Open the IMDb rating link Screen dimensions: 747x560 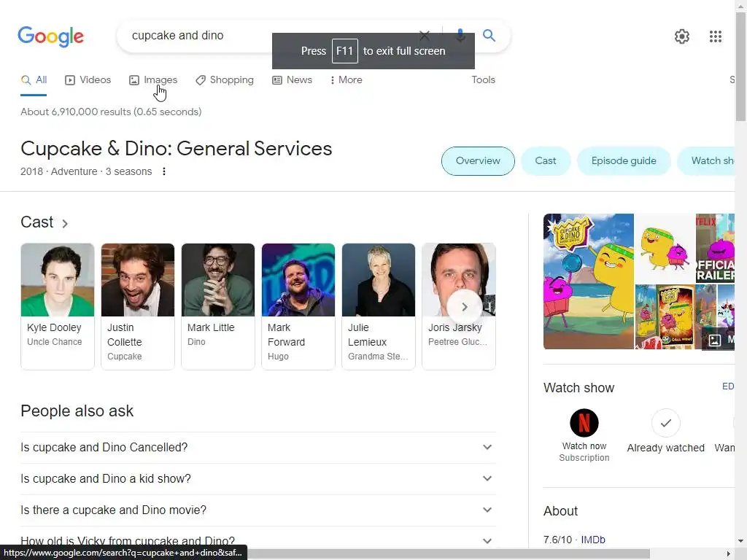pyautogui.click(x=593, y=540)
